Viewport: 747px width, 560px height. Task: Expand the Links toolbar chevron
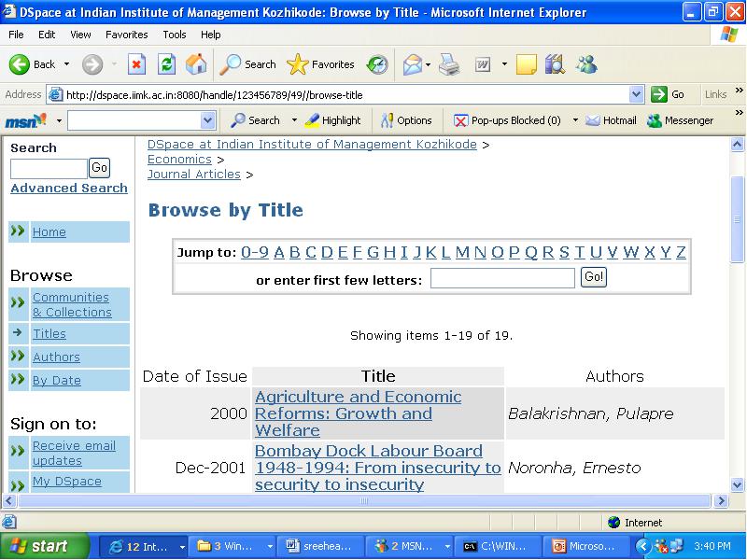[x=740, y=90]
